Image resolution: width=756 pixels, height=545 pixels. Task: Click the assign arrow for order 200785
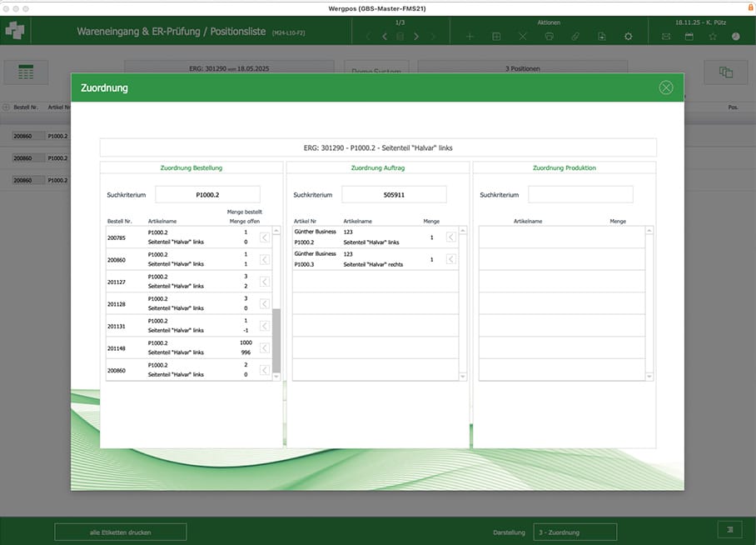tap(265, 237)
